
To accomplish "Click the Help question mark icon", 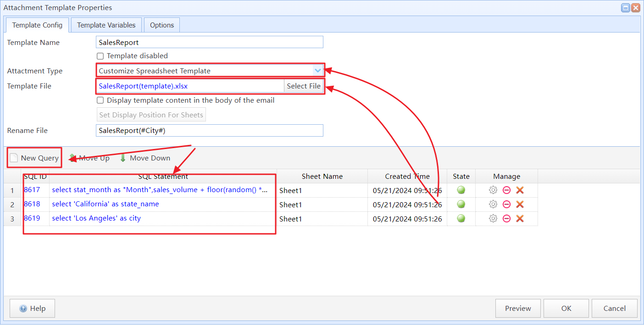I will pyautogui.click(x=23, y=308).
